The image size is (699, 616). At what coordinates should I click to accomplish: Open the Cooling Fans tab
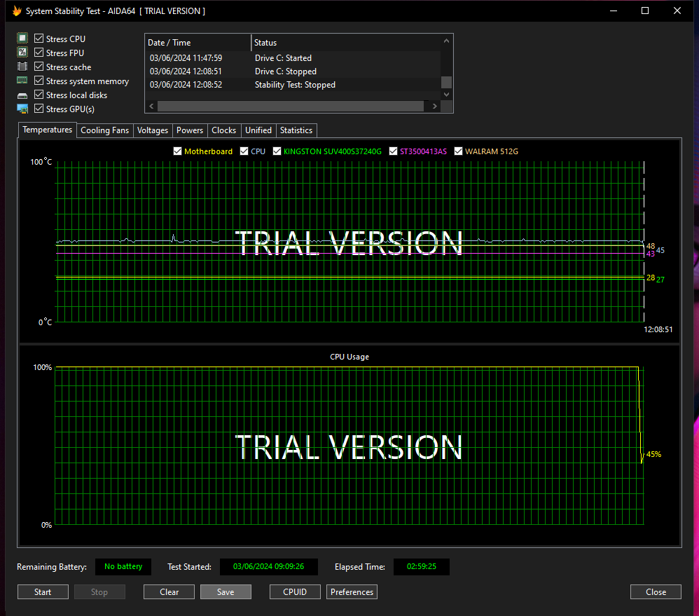click(x=105, y=130)
